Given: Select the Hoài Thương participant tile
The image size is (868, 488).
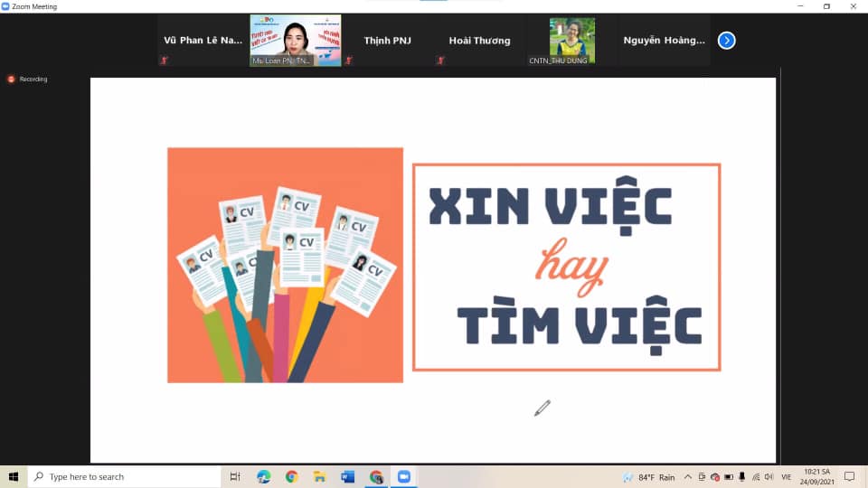Looking at the screenshot, I should click(x=479, y=41).
